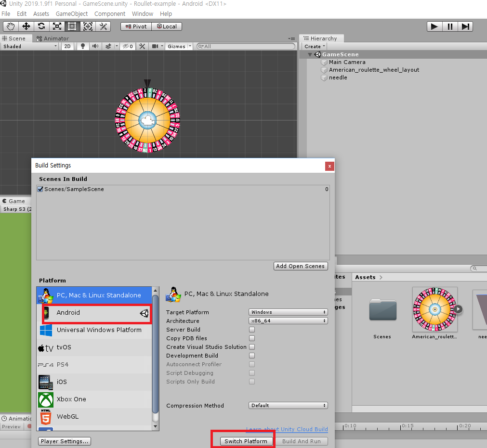
Task: Open Hierarchy Create dropdown
Action: [x=315, y=46]
